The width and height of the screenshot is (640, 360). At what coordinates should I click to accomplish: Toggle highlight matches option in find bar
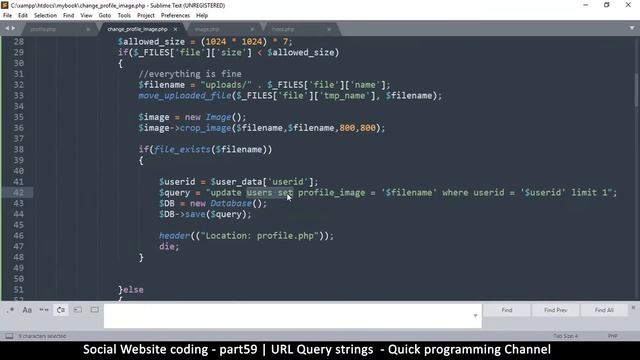(94, 310)
